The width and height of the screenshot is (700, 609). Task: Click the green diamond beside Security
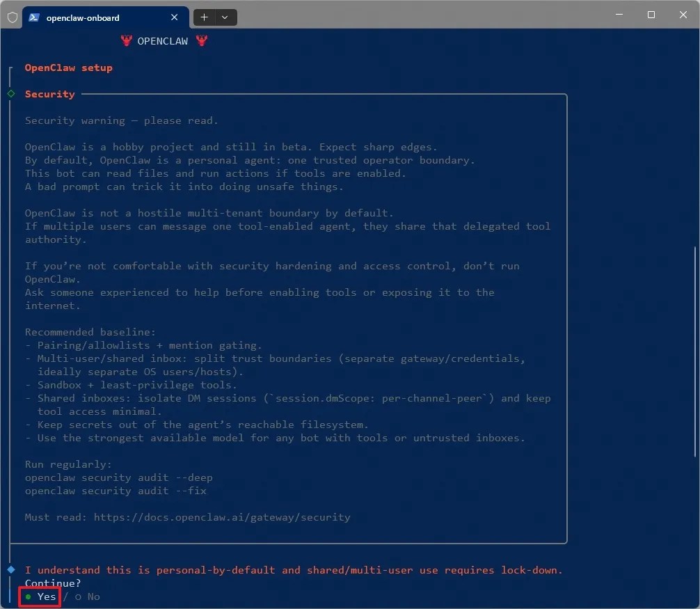[x=10, y=94]
